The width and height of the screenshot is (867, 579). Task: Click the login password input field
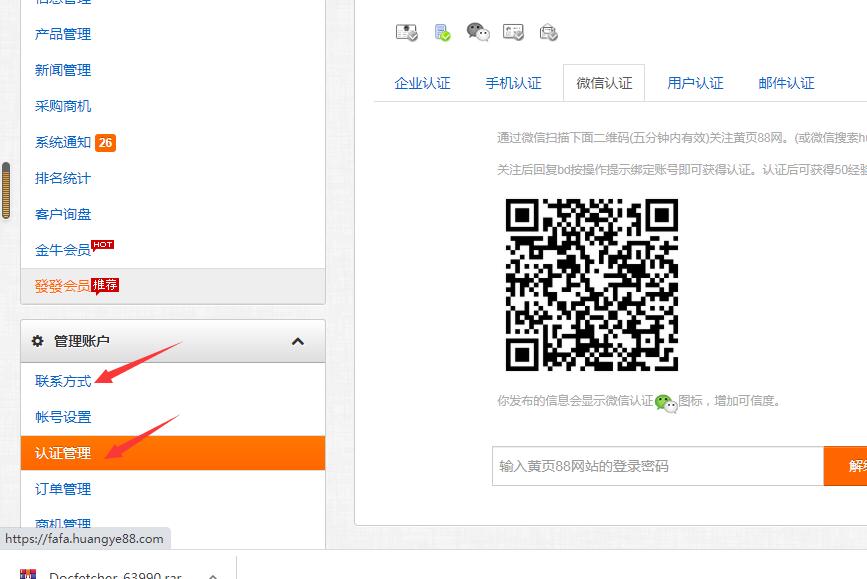[x=658, y=466]
